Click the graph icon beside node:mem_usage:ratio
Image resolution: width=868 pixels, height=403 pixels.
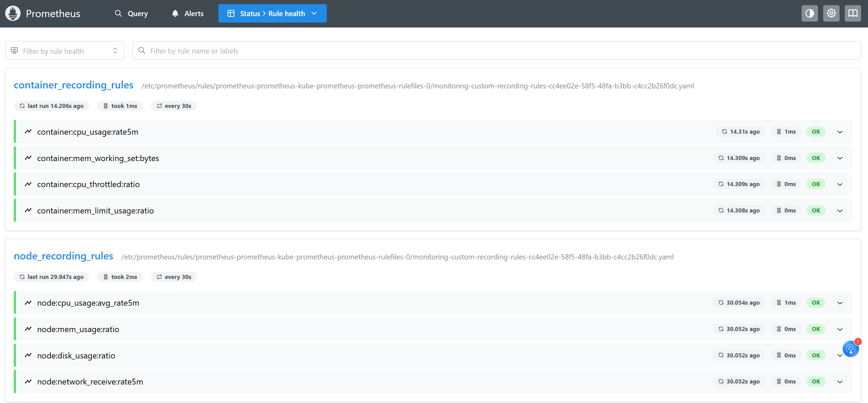pyautogui.click(x=28, y=329)
